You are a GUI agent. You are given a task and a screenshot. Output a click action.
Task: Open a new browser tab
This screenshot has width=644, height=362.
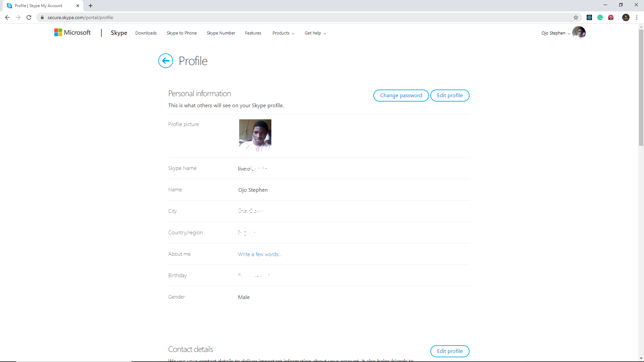point(91,6)
